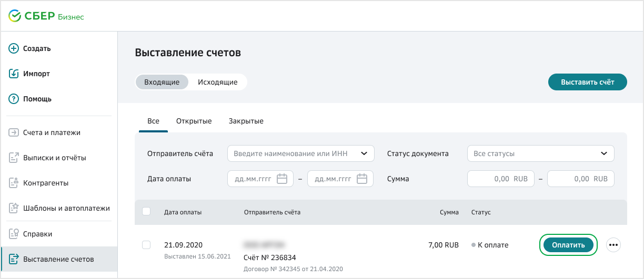Viewport: 644px width, 279px height.
Task: Open three-dot menu for invoice 236834
Action: 613,245
